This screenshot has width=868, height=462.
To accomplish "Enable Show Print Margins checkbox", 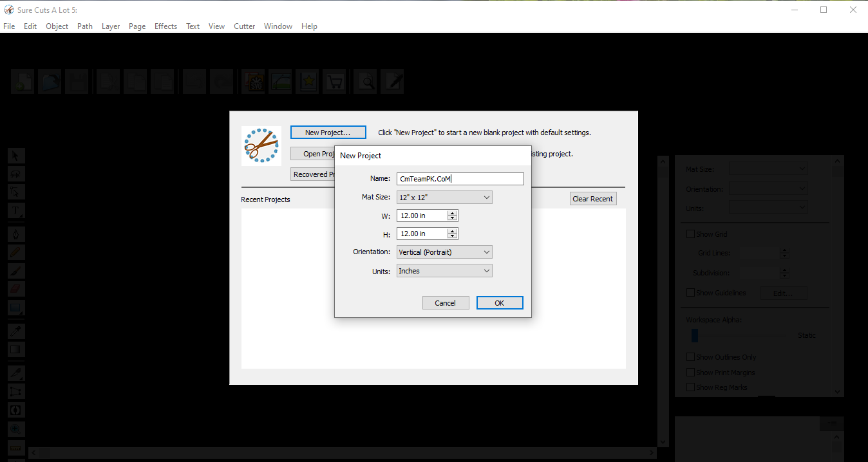I will coord(691,373).
